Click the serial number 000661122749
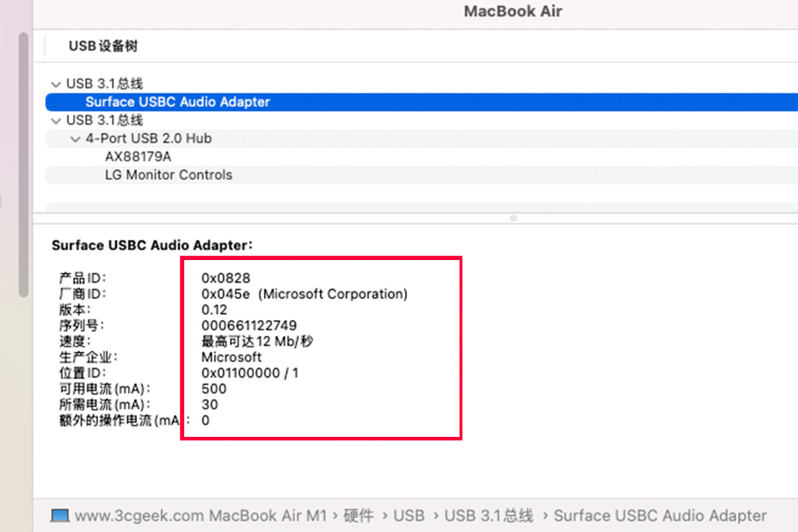798x532 pixels. click(x=249, y=326)
